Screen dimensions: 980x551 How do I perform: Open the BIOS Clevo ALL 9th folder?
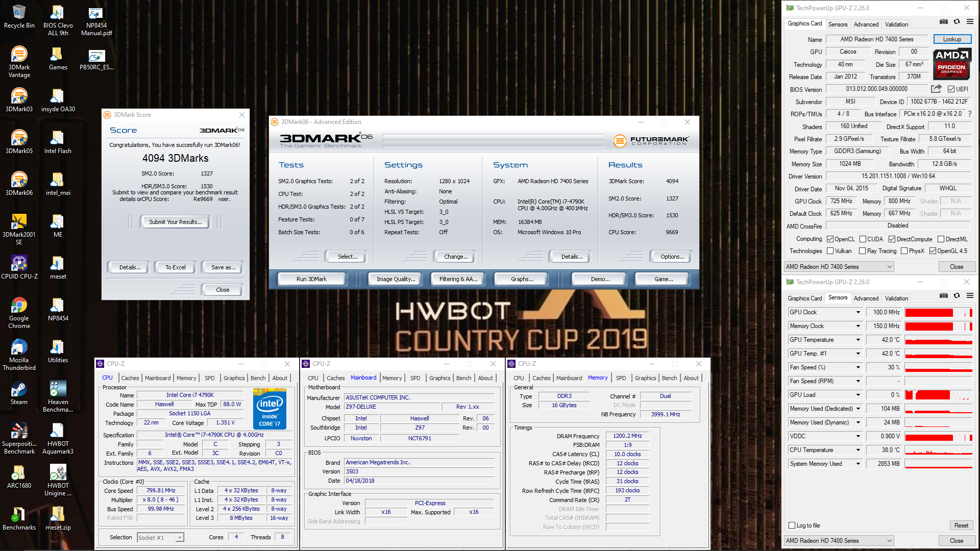pyautogui.click(x=58, y=20)
